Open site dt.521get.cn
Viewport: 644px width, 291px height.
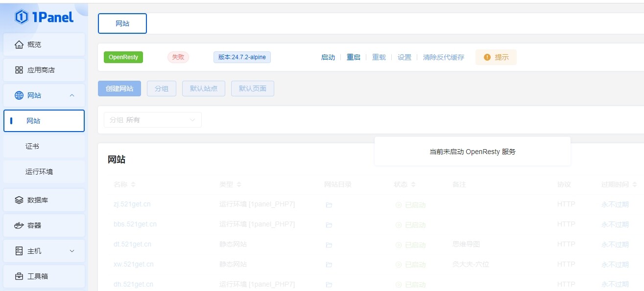[132, 244]
